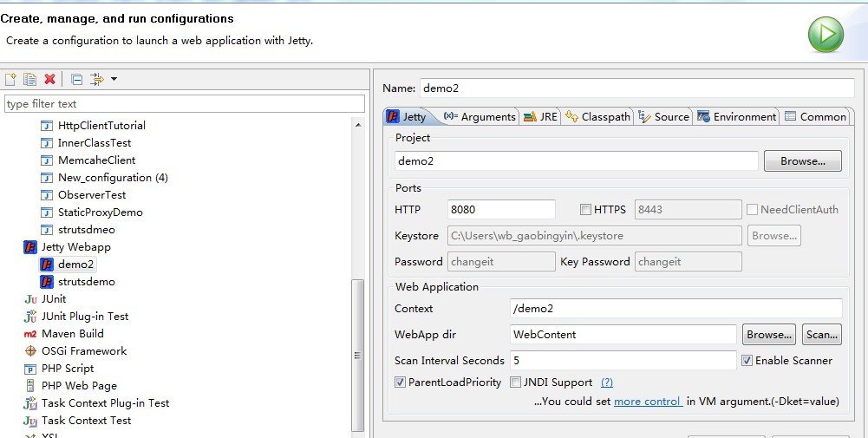Open the more control link
868x438 pixels.
[647, 402]
